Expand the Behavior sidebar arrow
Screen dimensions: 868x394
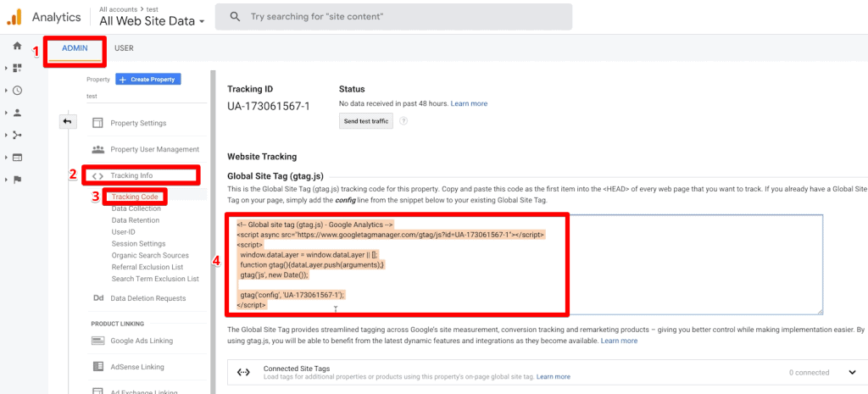point(6,157)
